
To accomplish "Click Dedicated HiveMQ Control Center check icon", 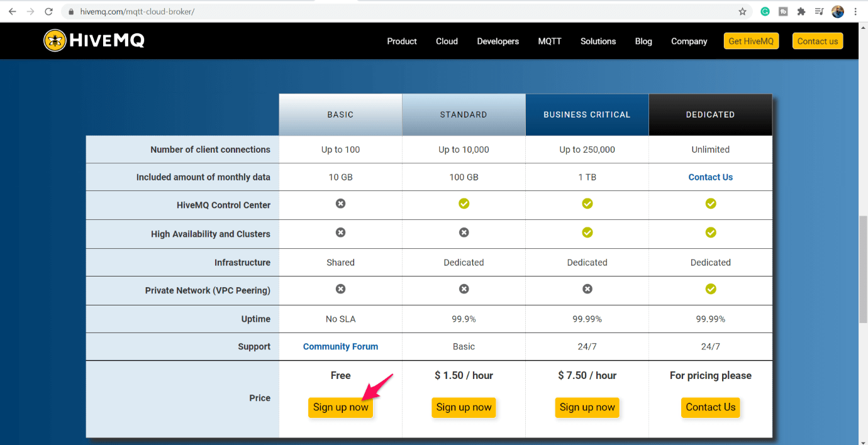I will tap(710, 204).
